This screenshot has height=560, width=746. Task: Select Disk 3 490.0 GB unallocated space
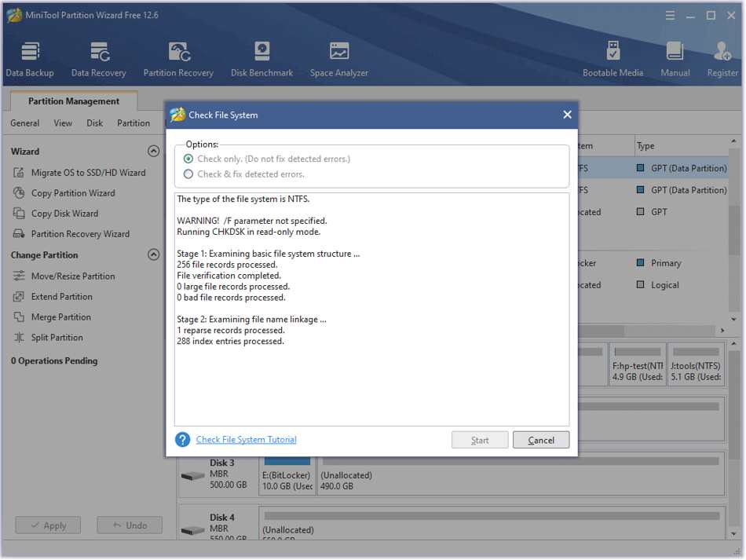pos(521,475)
